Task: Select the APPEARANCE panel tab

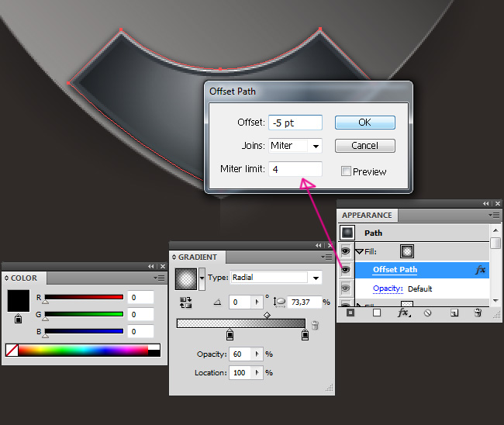Action: click(x=367, y=215)
